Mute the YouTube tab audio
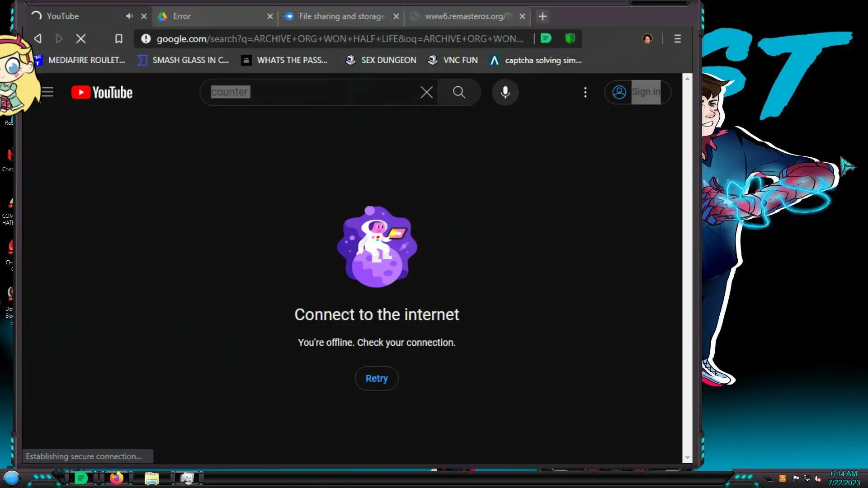 click(129, 16)
